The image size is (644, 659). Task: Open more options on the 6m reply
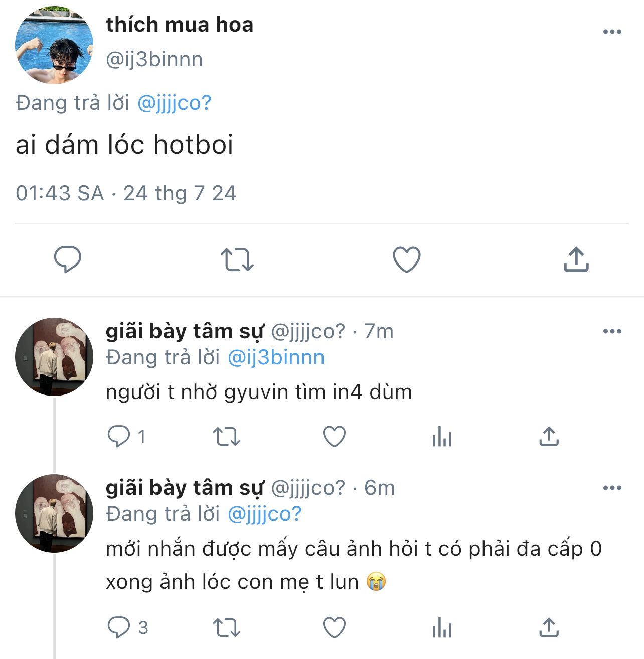(612, 488)
